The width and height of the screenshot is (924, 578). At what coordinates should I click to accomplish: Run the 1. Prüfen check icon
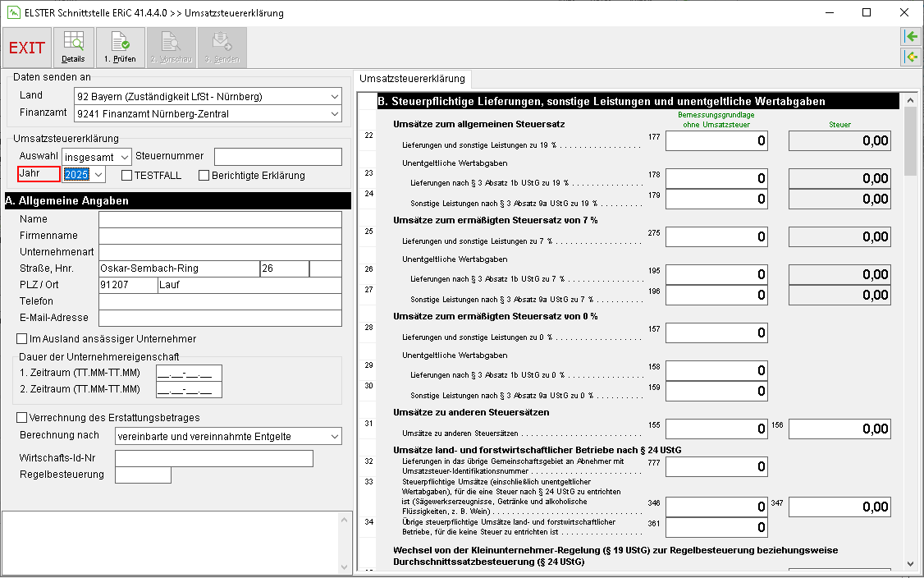click(x=120, y=47)
